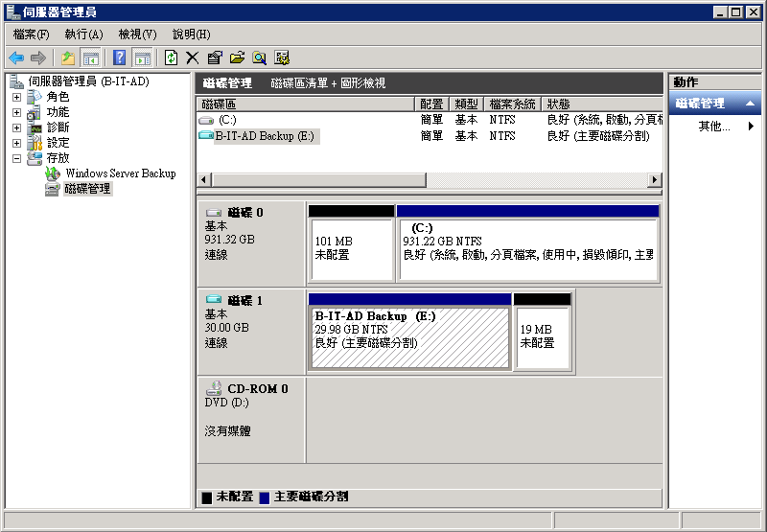The width and height of the screenshot is (767, 532).
Task: Click the 磁碟 0 disk label panel
Action: [251, 243]
